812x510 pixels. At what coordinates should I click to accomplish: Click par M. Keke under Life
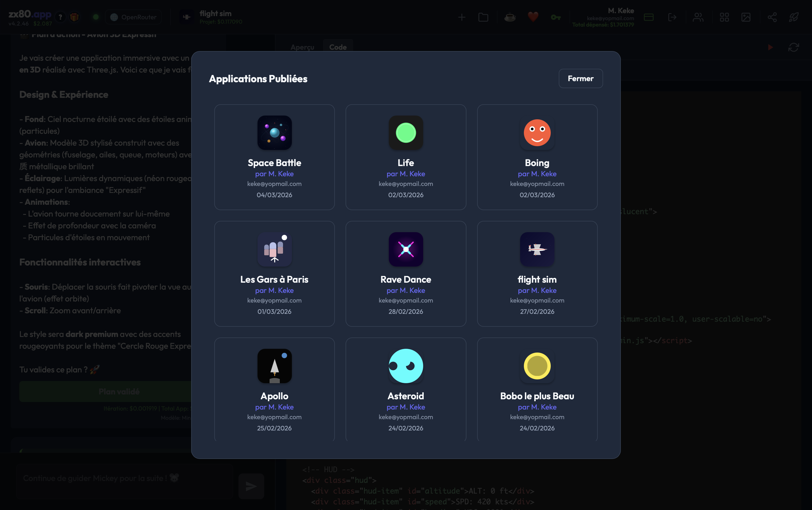(406, 174)
